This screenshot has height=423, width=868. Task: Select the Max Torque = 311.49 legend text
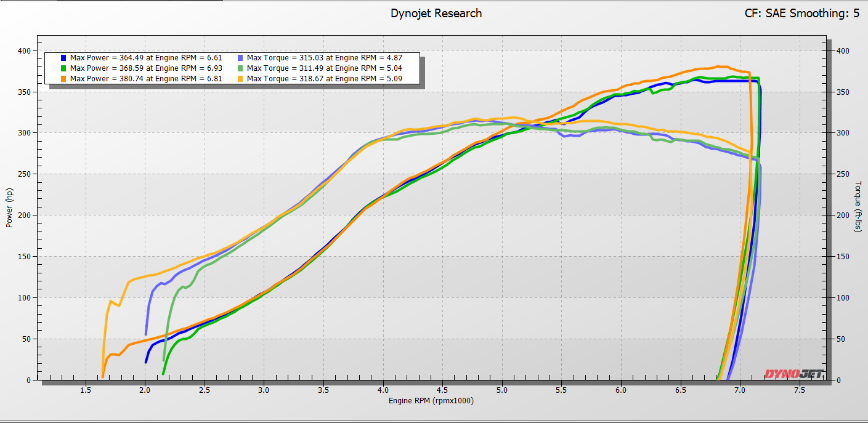coord(325,68)
